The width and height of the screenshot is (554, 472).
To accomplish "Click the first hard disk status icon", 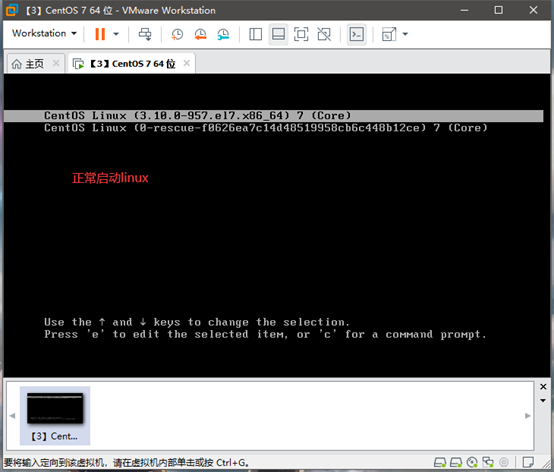I will tap(440, 462).
